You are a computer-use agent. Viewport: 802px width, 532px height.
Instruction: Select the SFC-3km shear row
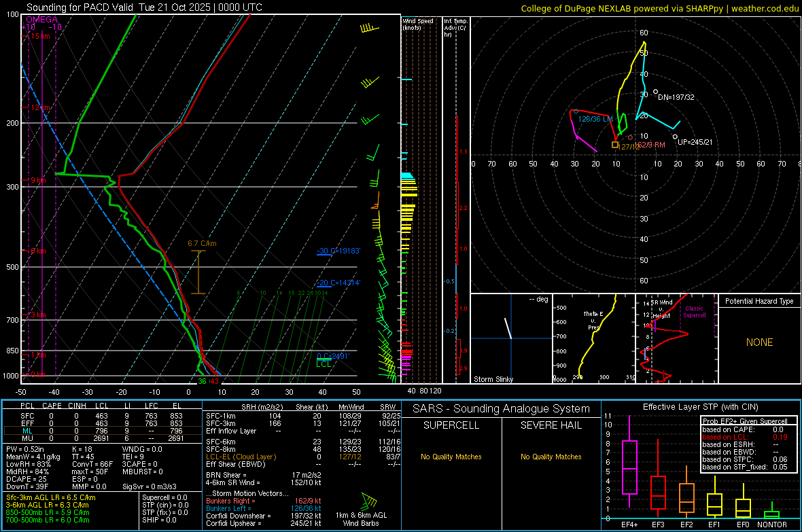click(303, 423)
